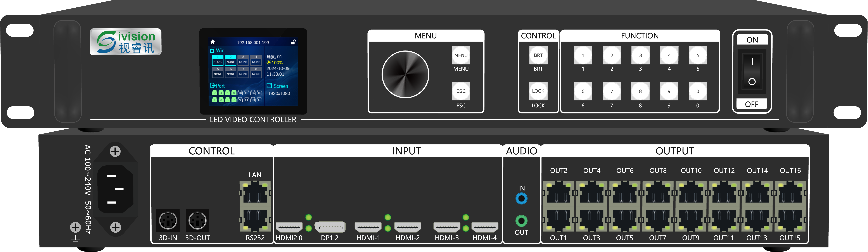Push function button 7
Image resolution: width=868 pixels, height=252 pixels.
pos(612,91)
